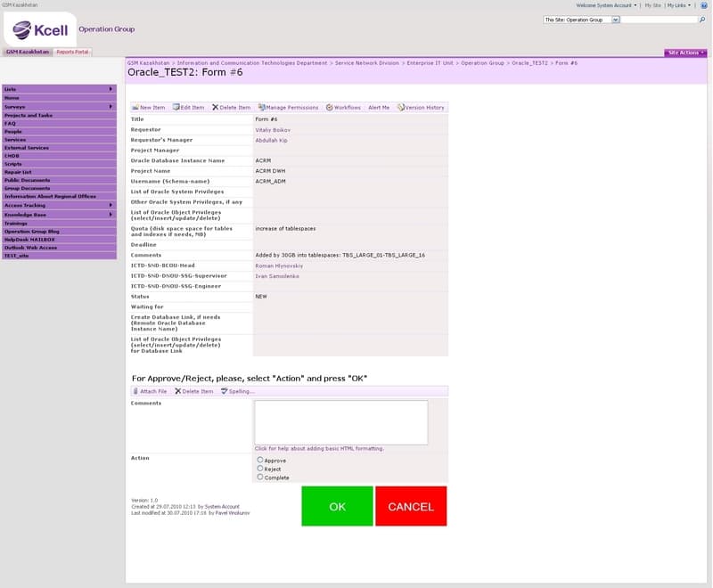The height and width of the screenshot is (588, 713).
Task: Click the Edit Item icon
Action: tap(176, 107)
